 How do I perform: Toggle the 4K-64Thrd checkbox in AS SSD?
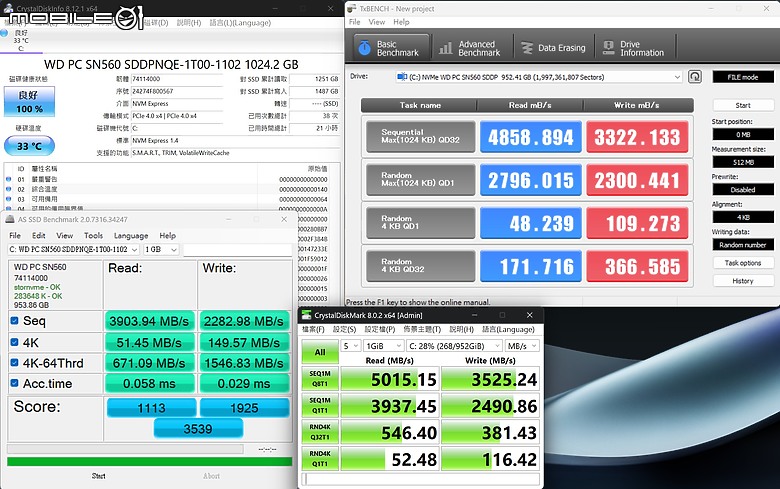pyautogui.click(x=14, y=363)
